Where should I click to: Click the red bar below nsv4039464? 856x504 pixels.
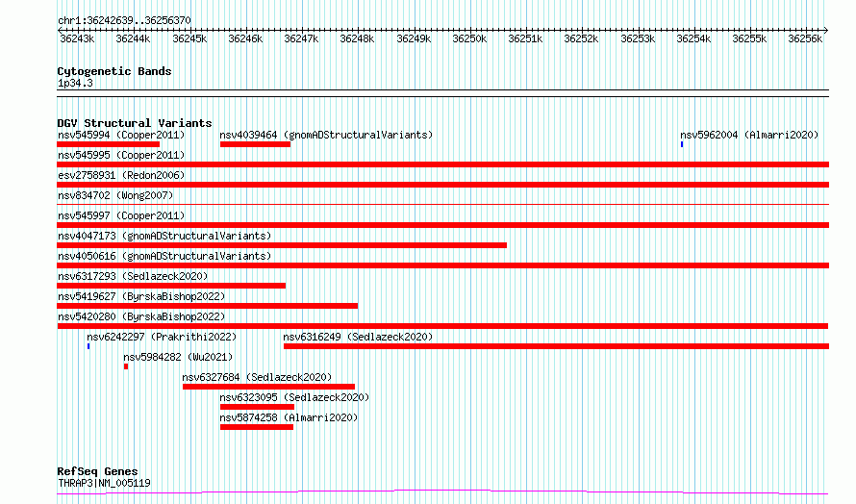pos(255,144)
